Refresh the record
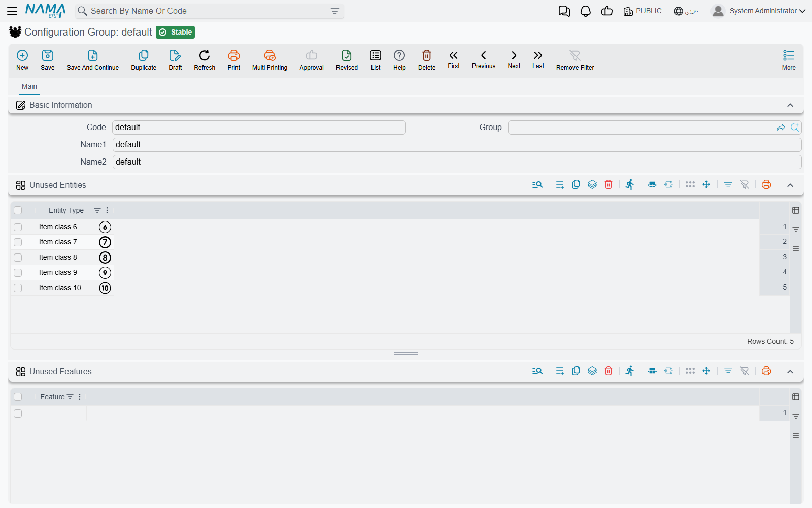 click(205, 60)
